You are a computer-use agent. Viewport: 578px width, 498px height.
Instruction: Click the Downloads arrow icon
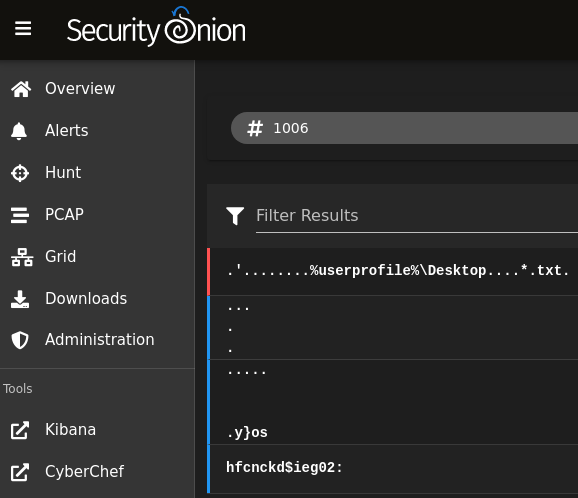pyautogui.click(x=20, y=299)
